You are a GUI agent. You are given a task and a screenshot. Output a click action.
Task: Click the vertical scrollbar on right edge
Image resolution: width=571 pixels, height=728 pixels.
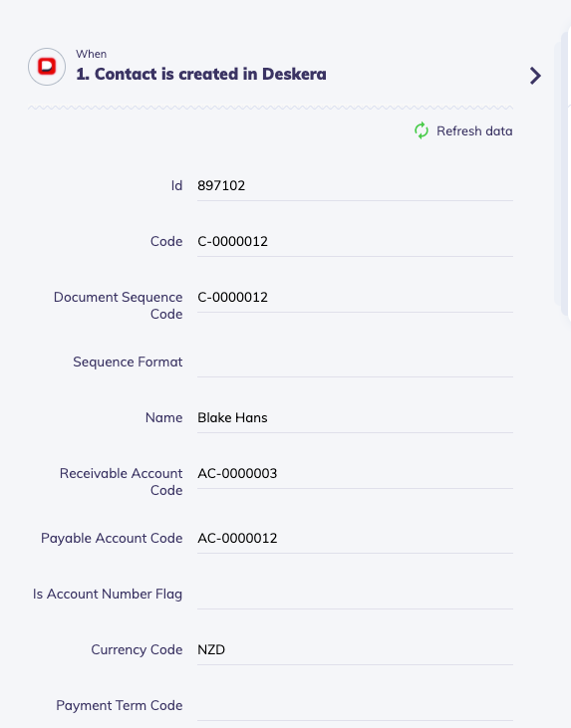[563, 174]
